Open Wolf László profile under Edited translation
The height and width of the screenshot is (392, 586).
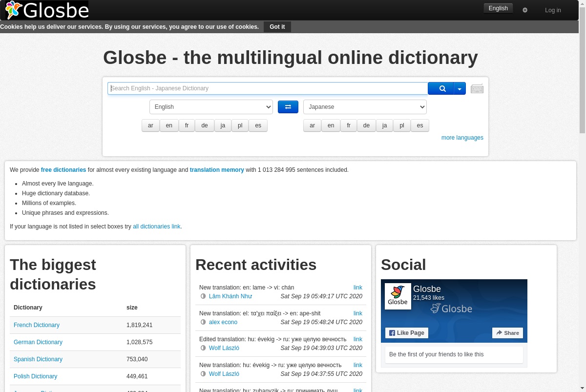click(x=224, y=348)
